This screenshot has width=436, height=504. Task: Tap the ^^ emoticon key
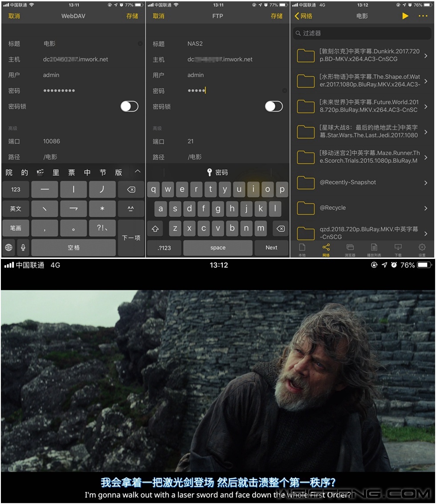(131, 209)
